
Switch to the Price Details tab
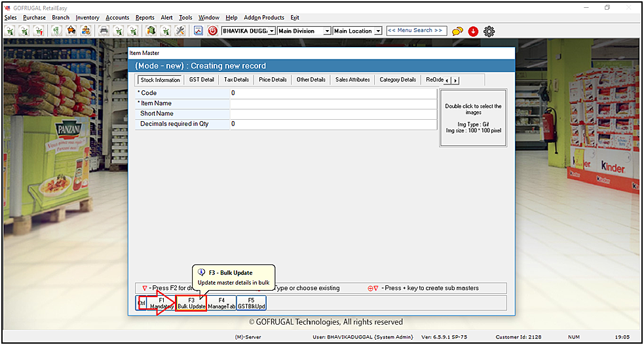[273, 80]
